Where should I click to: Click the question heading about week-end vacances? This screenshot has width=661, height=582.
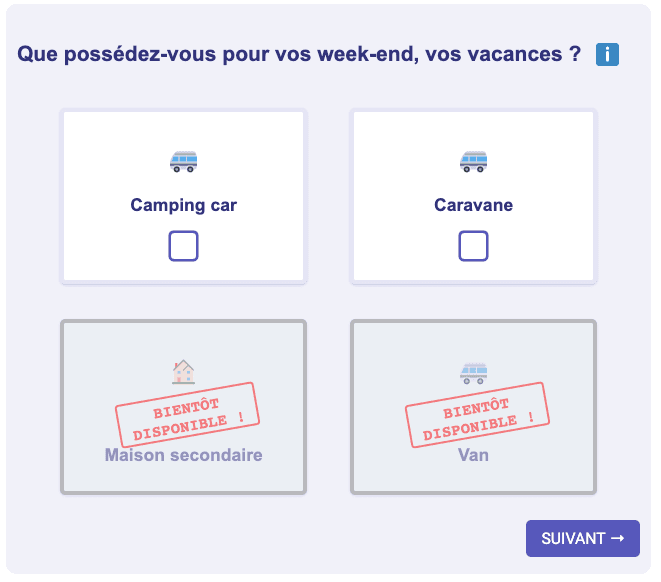tap(299, 54)
